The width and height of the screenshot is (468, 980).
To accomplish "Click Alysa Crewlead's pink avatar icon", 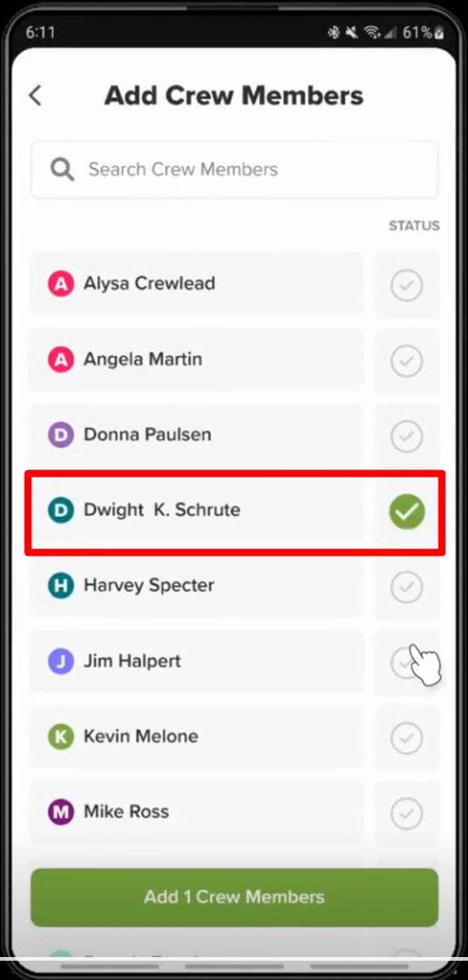I will [61, 284].
